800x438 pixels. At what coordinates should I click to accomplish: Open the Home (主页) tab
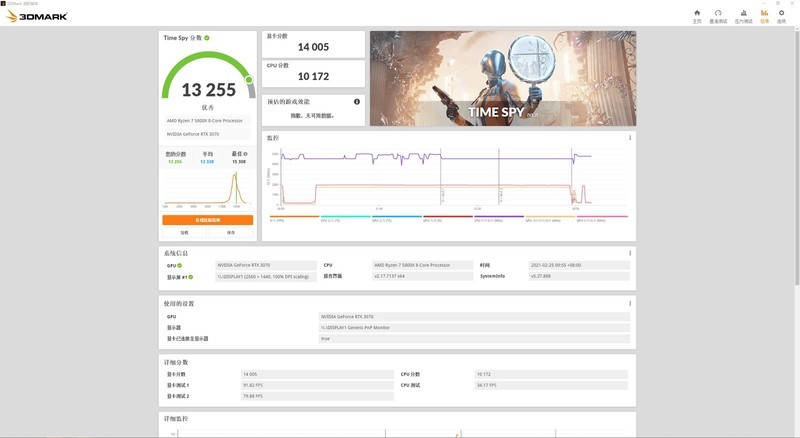(696, 16)
